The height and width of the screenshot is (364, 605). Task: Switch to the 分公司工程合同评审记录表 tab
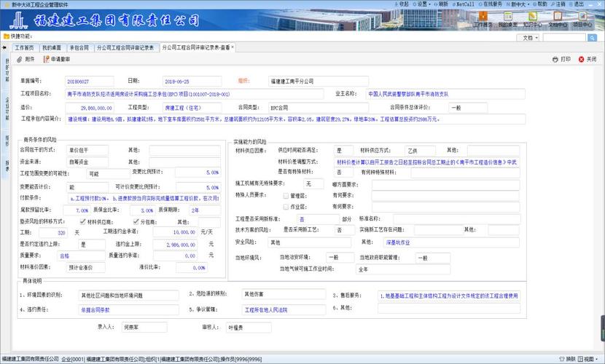125,48
